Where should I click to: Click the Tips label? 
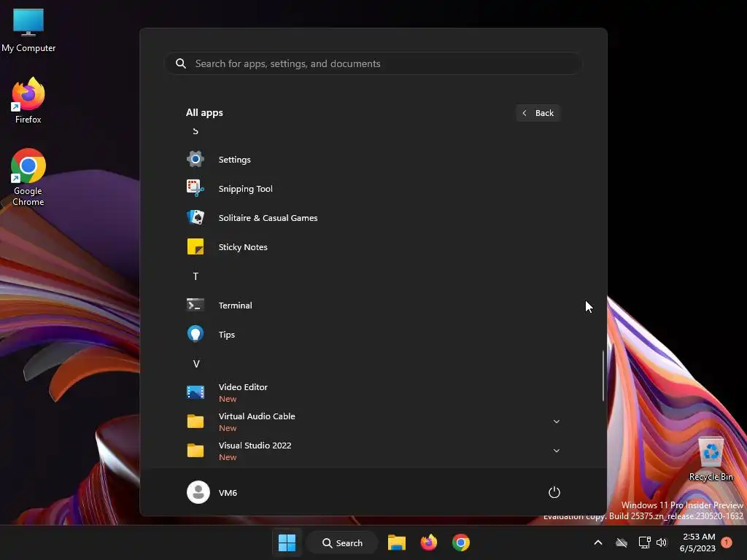tap(227, 335)
